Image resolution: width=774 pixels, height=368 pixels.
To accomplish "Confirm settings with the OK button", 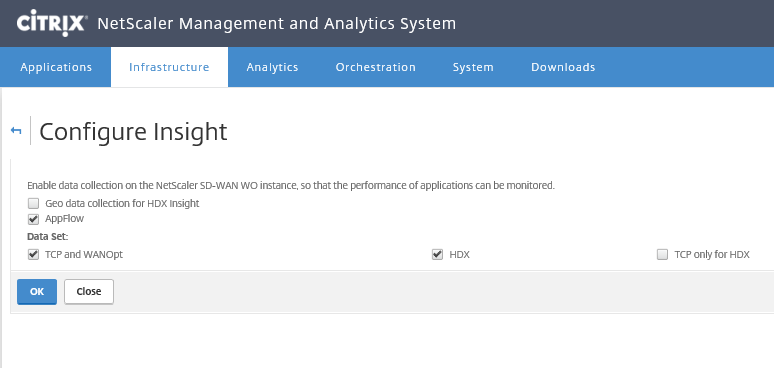I will point(37,292).
